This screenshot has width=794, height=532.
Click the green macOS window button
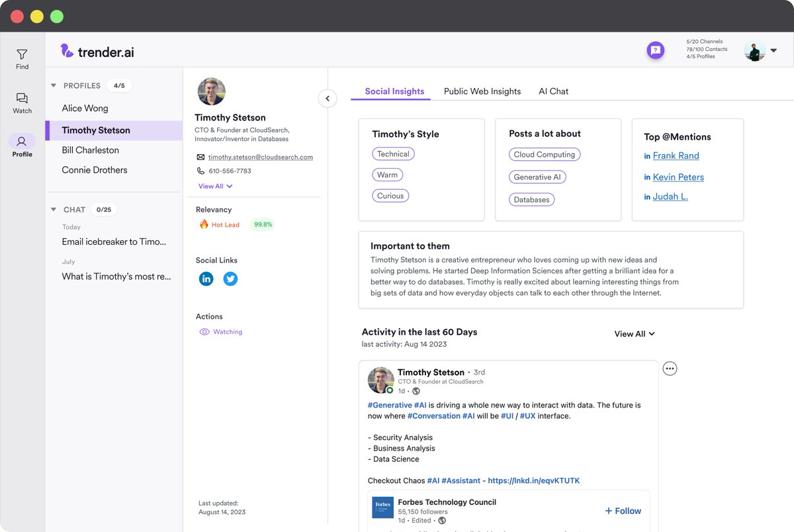click(x=57, y=17)
